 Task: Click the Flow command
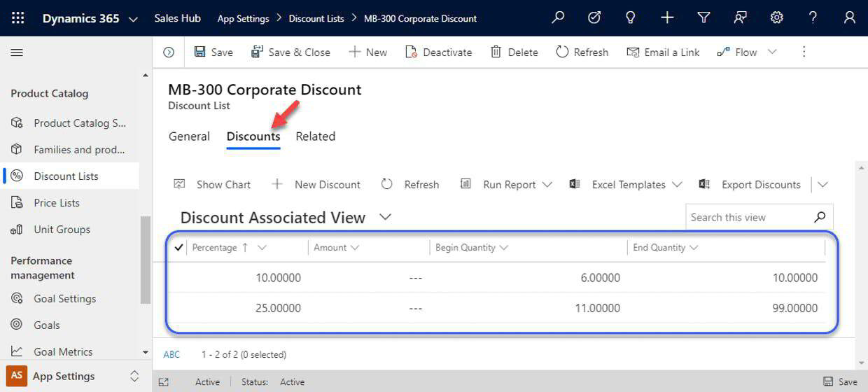[x=737, y=52]
